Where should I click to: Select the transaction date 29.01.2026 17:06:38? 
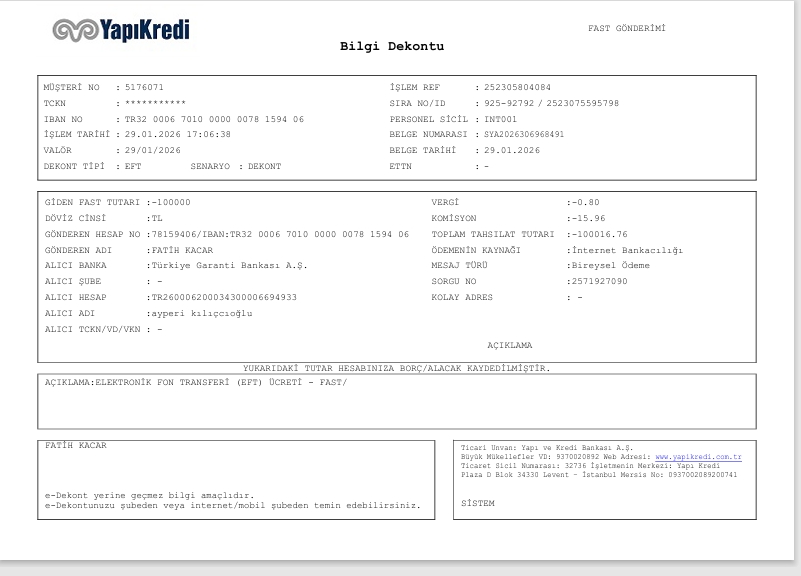(178, 134)
